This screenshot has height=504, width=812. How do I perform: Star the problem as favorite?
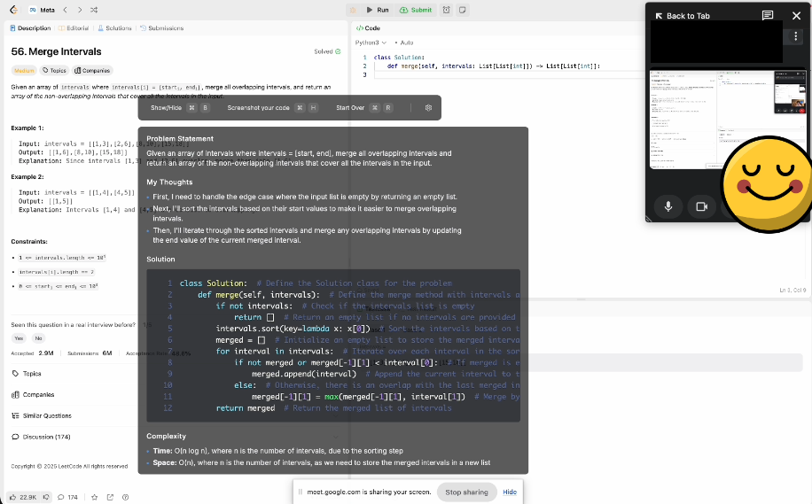94,497
